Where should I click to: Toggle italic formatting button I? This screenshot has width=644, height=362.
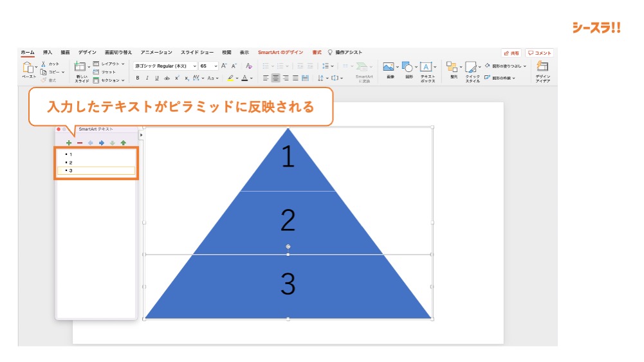147,78
